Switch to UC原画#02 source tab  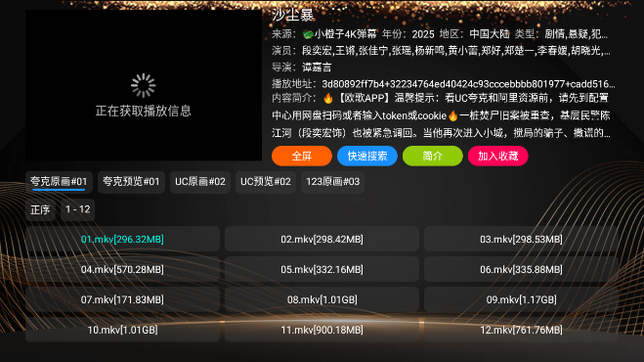(200, 182)
